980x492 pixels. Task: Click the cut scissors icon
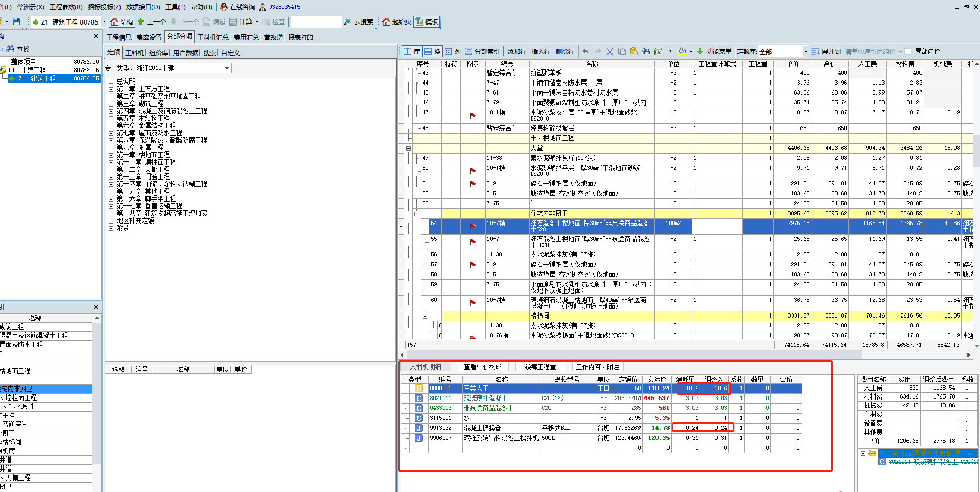610,51
